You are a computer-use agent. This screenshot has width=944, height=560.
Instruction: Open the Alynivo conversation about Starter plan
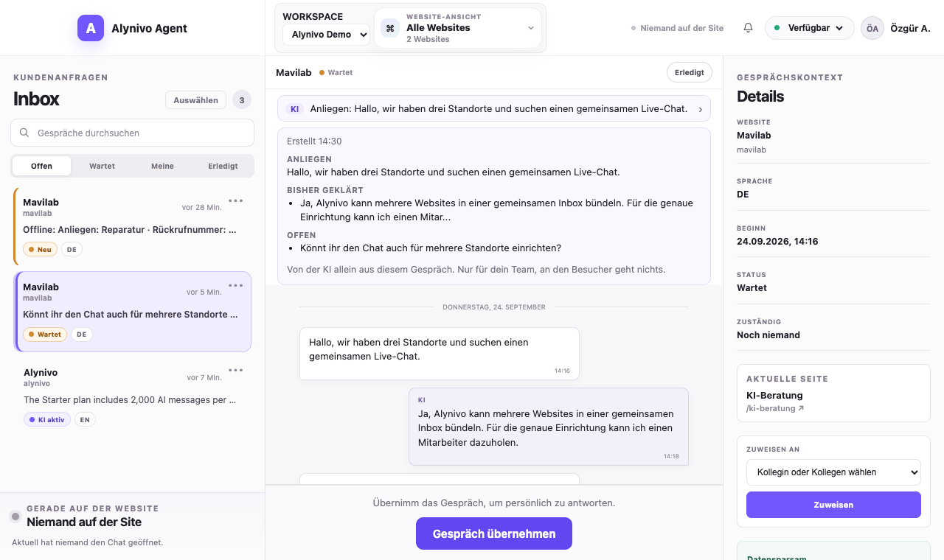pos(133,396)
